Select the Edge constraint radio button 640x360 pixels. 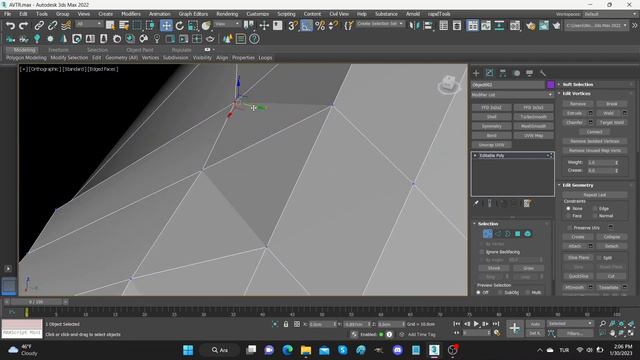click(595, 209)
